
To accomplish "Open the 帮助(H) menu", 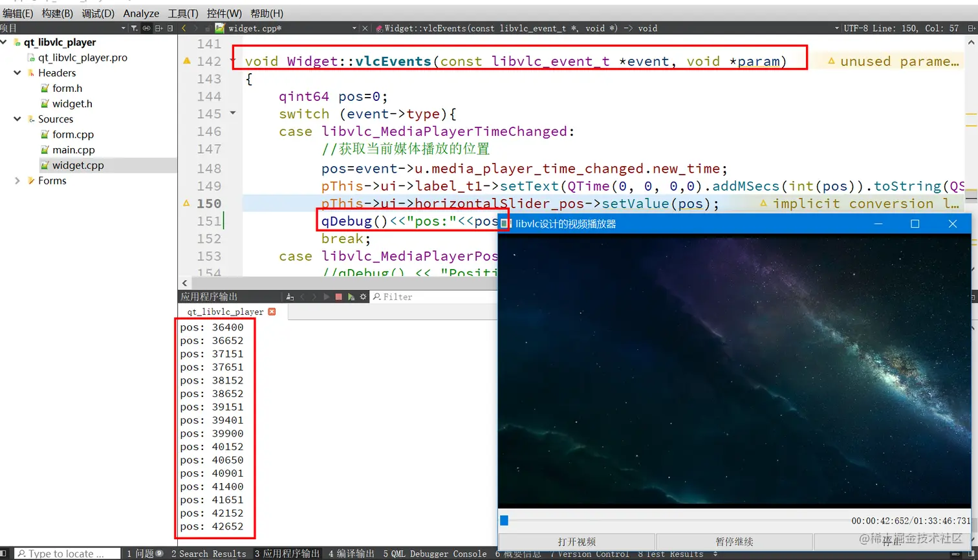I will tap(266, 13).
